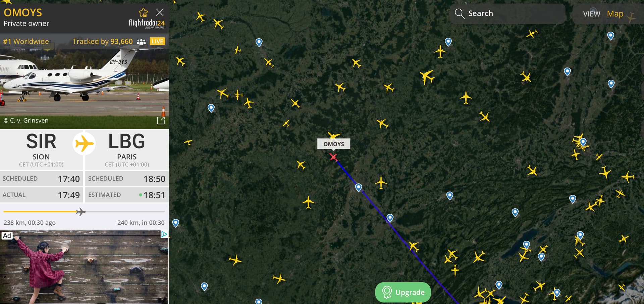
Task: Open the AdChoices info icon
Action: (164, 234)
